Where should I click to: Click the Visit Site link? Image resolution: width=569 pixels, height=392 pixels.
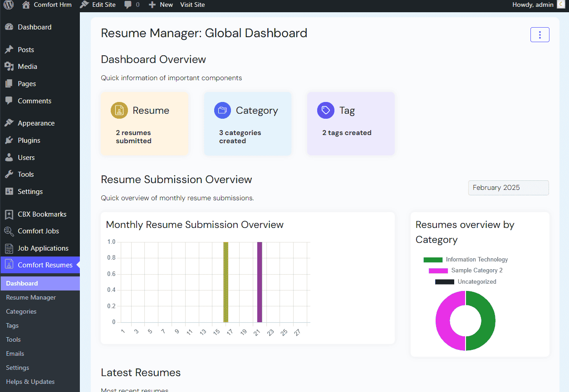pos(192,5)
